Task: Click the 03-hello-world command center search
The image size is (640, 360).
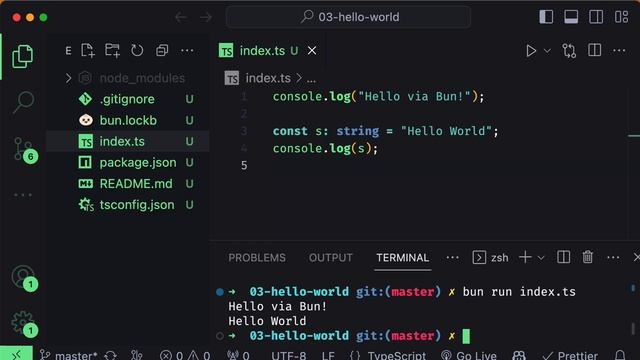Action: pyautogui.click(x=348, y=17)
